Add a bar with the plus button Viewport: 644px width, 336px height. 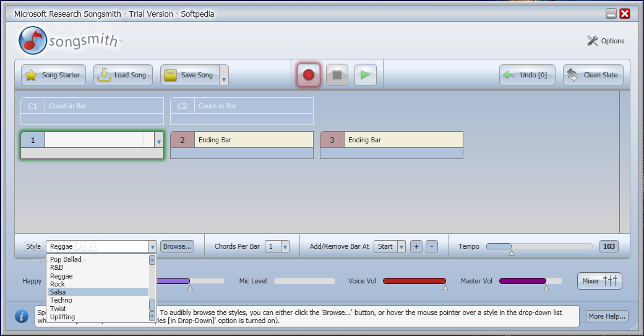[x=416, y=246]
